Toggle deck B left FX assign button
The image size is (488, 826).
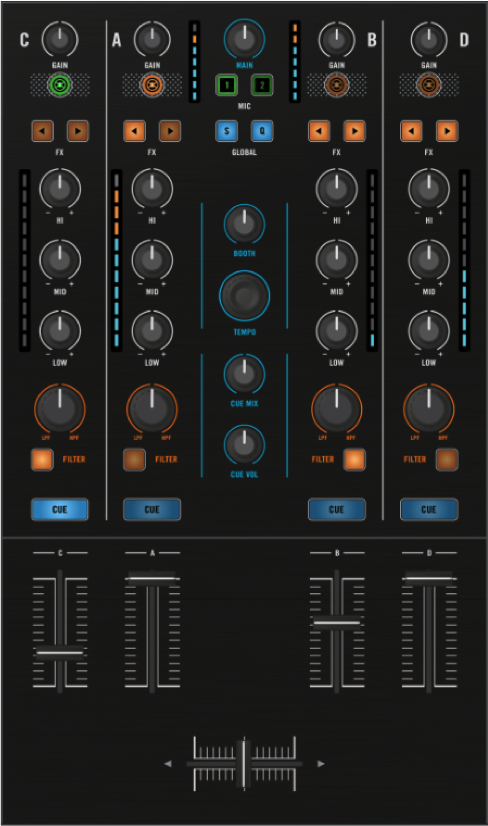[x=319, y=131]
